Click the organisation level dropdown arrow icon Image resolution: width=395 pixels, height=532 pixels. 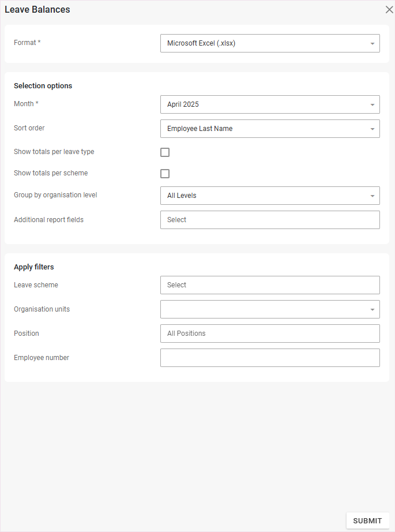coord(373,196)
